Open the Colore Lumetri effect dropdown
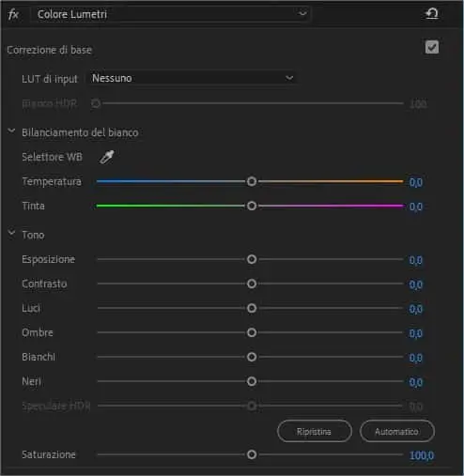 tap(171, 14)
